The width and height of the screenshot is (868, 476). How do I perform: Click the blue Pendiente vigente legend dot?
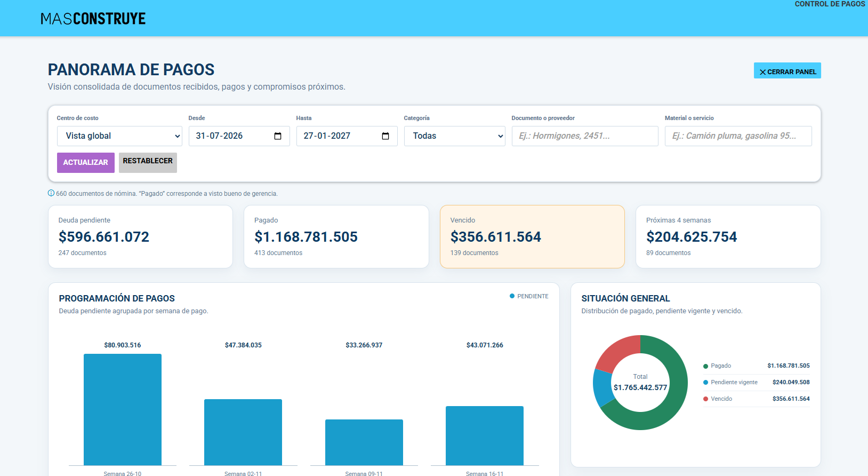pos(706,383)
